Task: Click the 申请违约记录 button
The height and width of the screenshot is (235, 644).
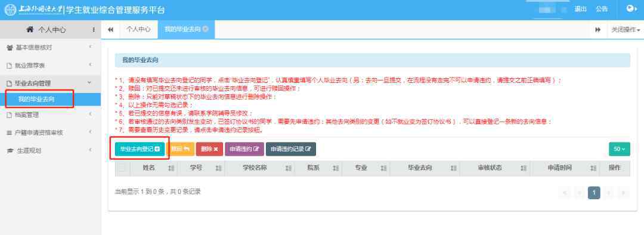Action: click(x=291, y=149)
